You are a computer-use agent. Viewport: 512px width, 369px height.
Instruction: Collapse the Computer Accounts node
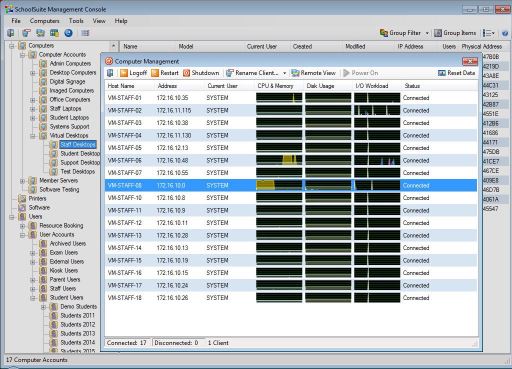coord(22,55)
